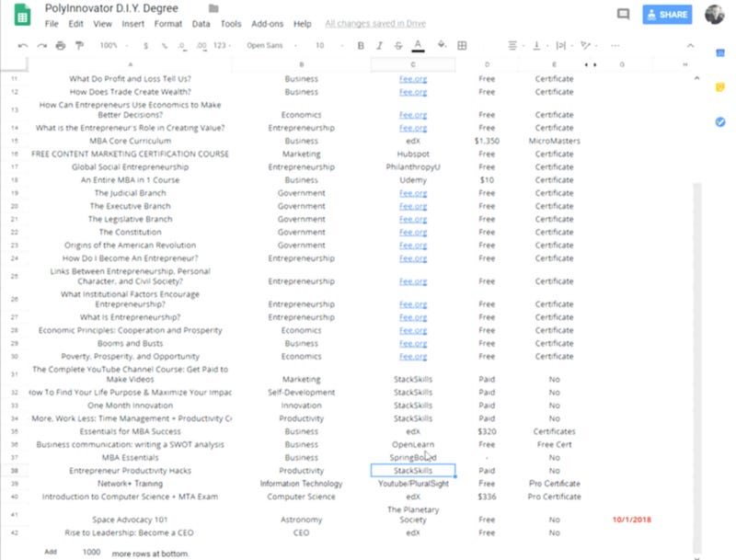Decrease decimal places icon

tap(182, 45)
